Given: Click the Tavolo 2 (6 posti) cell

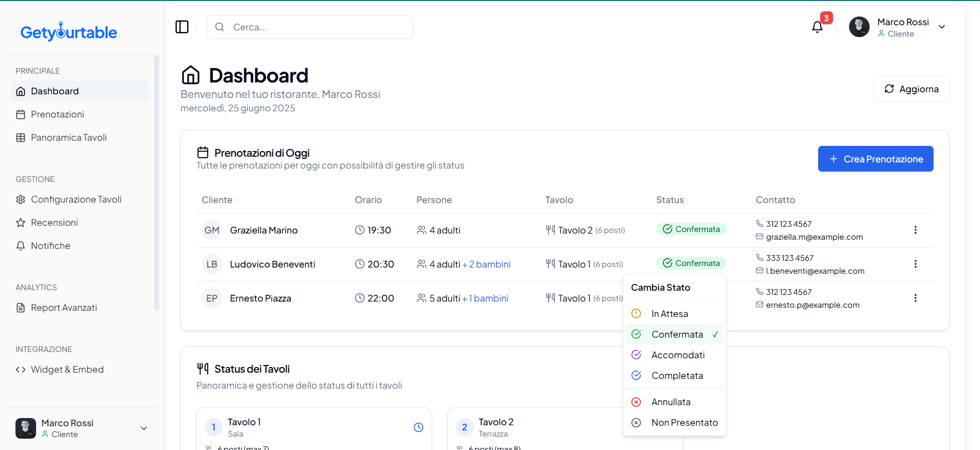Looking at the screenshot, I should pyautogui.click(x=585, y=230).
